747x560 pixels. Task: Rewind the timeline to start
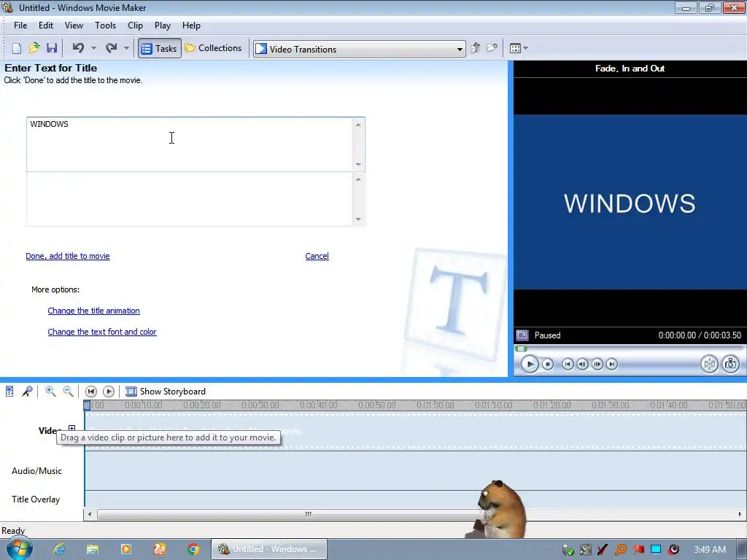coord(90,392)
